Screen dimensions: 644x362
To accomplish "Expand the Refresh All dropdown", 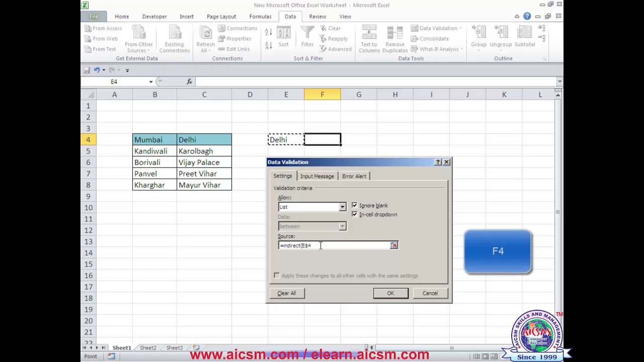I will pyautogui.click(x=209, y=51).
